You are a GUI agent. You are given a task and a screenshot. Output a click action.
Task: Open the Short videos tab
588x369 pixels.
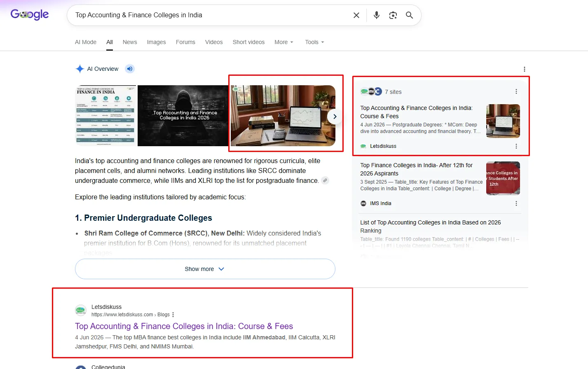coord(248,42)
